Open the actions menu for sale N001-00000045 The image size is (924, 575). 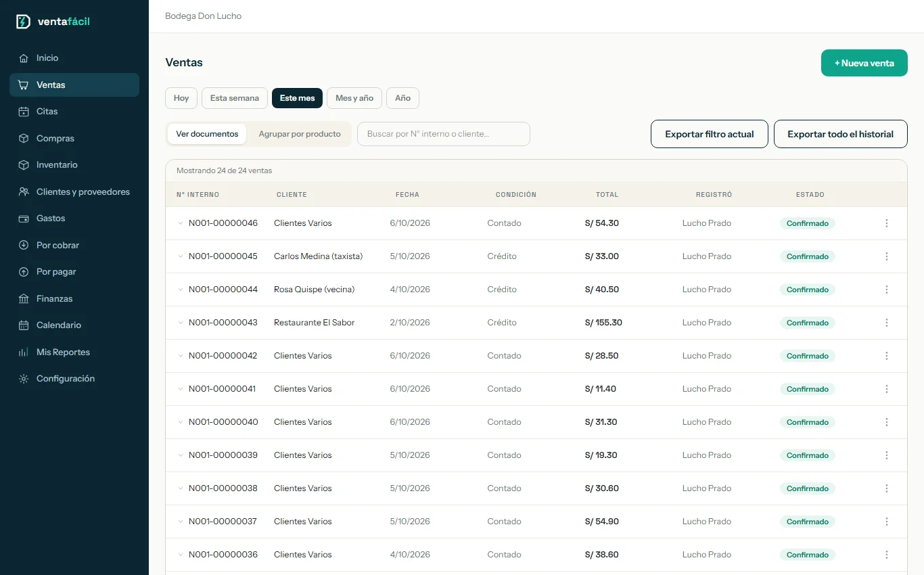tap(887, 256)
